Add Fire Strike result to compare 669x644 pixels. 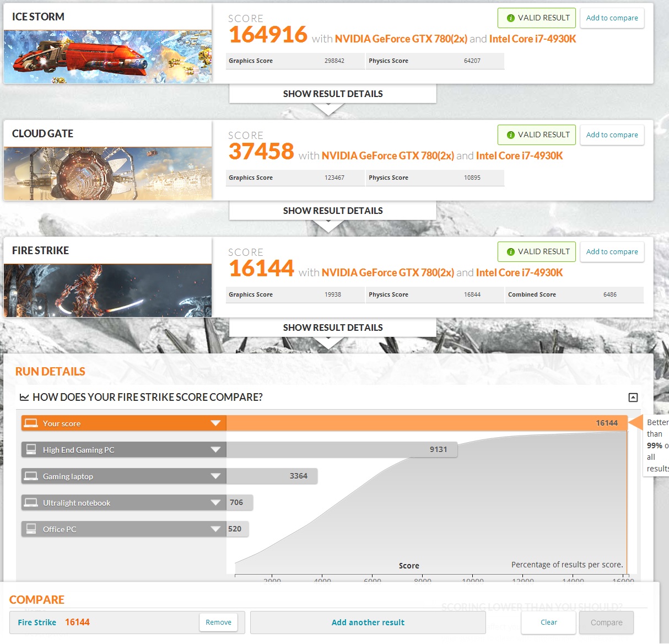(612, 252)
